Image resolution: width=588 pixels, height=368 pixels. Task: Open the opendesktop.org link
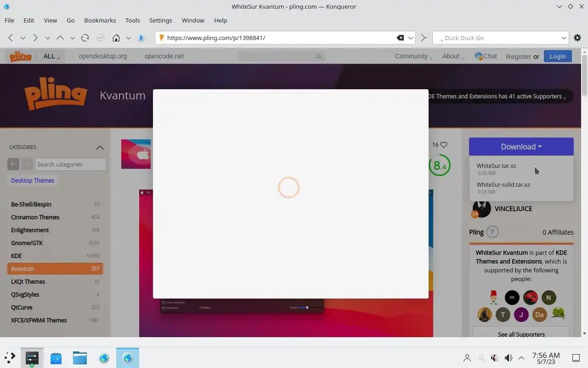(x=103, y=56)
